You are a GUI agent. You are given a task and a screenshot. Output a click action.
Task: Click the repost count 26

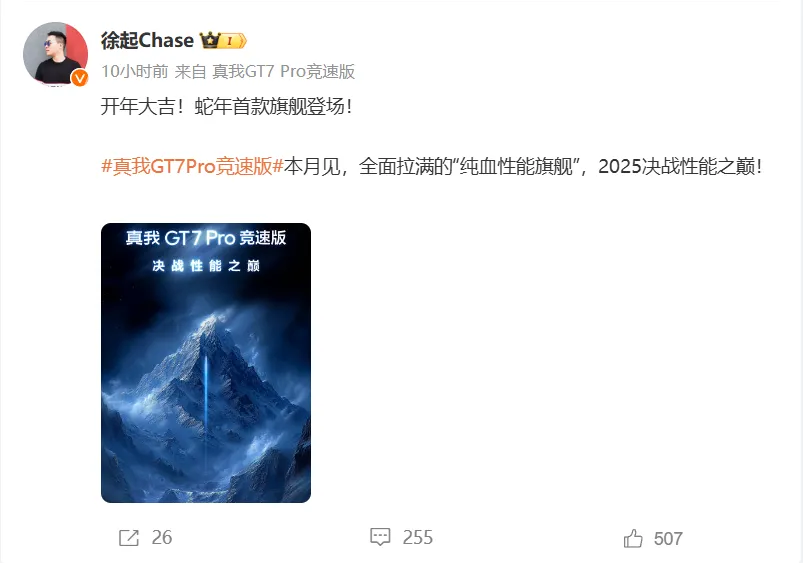162,537
